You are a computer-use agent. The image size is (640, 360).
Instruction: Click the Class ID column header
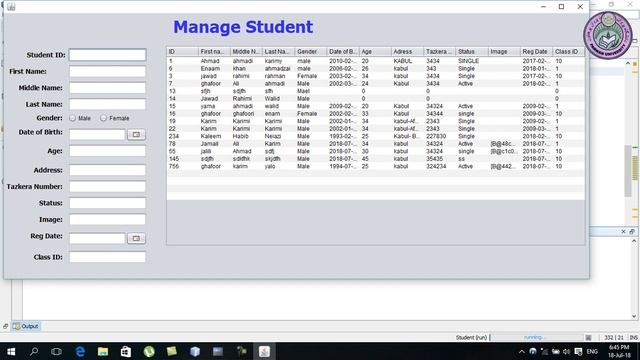point(569,52)
